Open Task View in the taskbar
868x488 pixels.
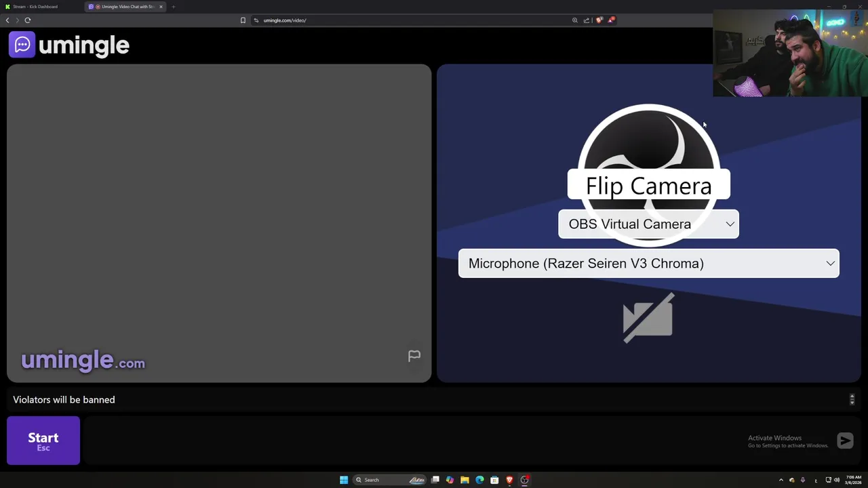435,480
